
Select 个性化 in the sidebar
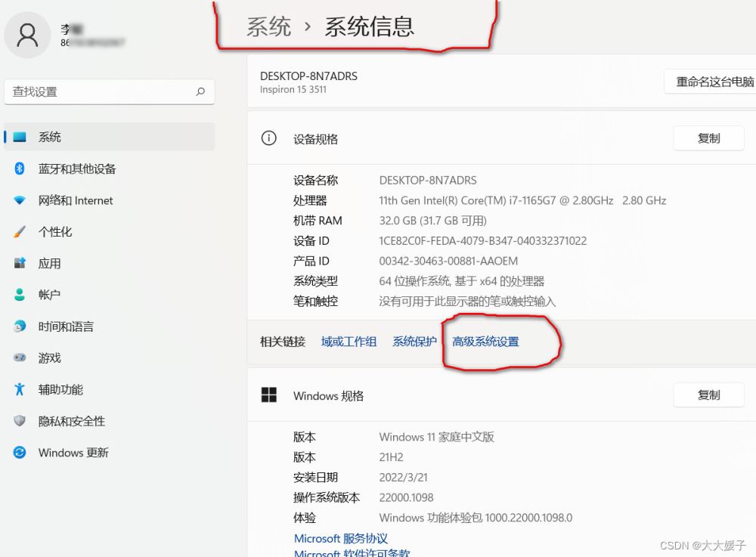pyautogui.click(x=110, y=232)
